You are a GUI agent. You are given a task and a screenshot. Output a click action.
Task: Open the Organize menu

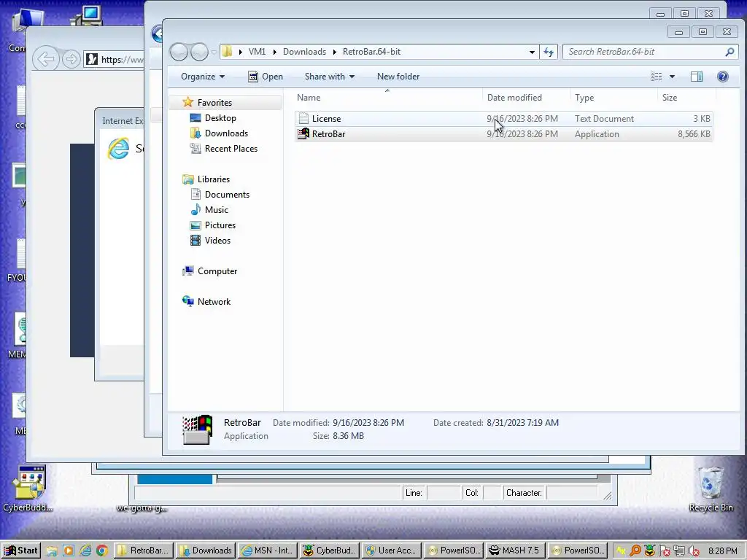[203, 77]
